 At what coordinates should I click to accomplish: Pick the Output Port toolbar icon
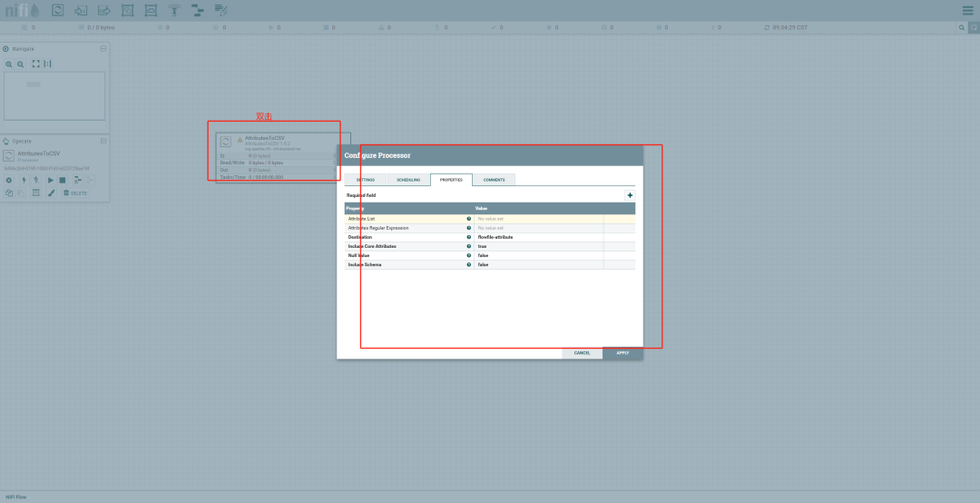103,10
